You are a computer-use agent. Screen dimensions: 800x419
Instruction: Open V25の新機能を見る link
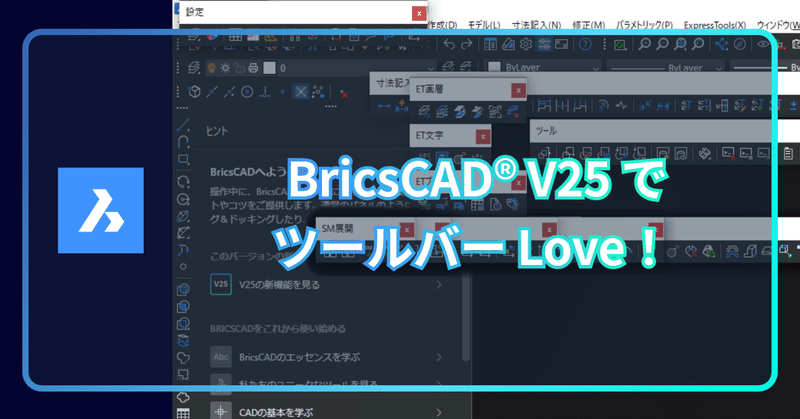point(280,284)
